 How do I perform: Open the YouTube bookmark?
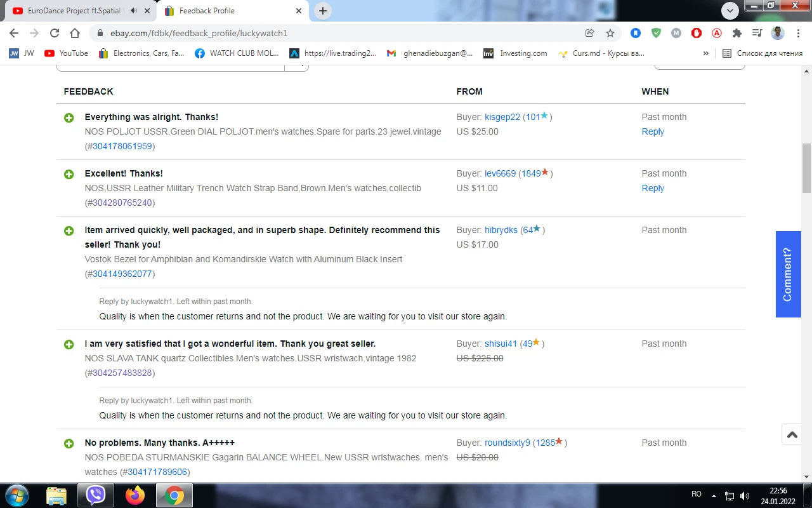(x=67, y=53)
